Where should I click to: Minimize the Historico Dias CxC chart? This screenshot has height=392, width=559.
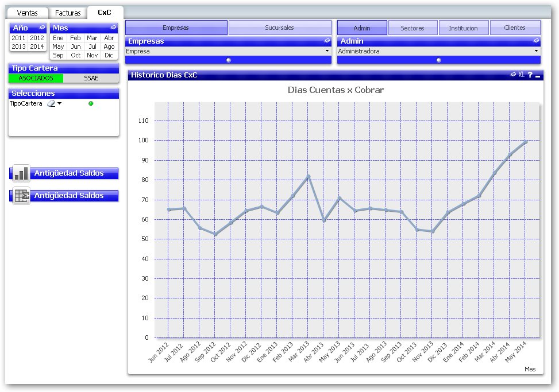point(538,76)
